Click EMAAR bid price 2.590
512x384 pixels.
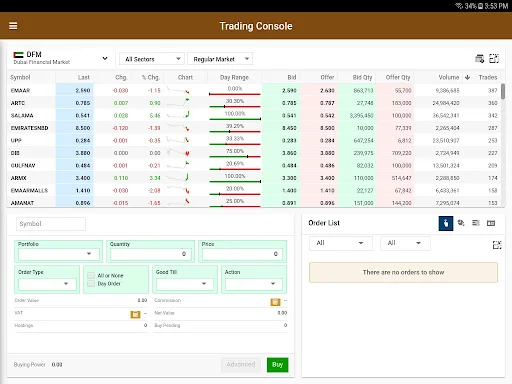point(289,90)
